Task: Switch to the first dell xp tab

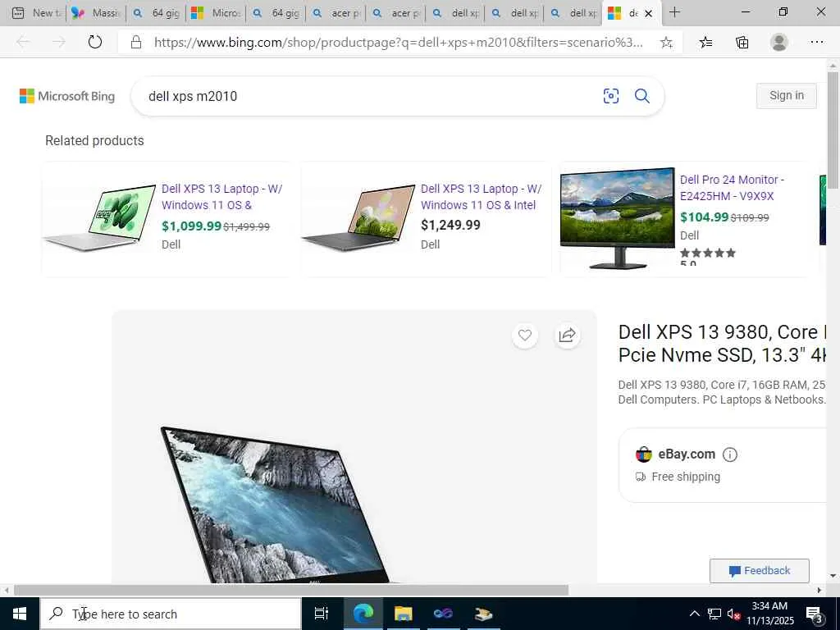Action: [454, 13]
